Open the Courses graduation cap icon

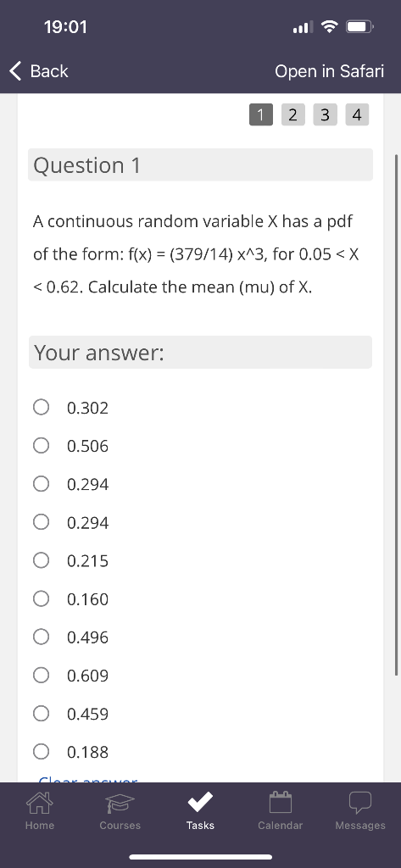coord(120,804)
